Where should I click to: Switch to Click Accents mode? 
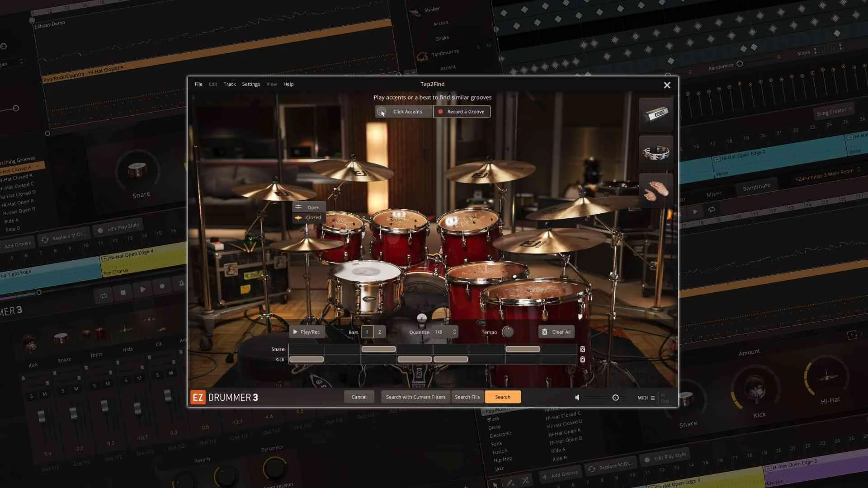point(403,111)
